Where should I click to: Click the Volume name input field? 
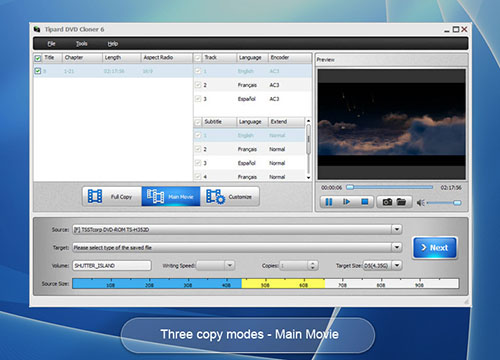111,265
